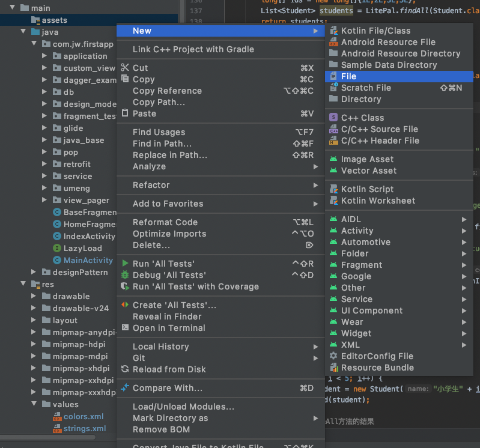
Task: Click the Scratch File icon
Action: pyautogui.click(x=333, y=88)
